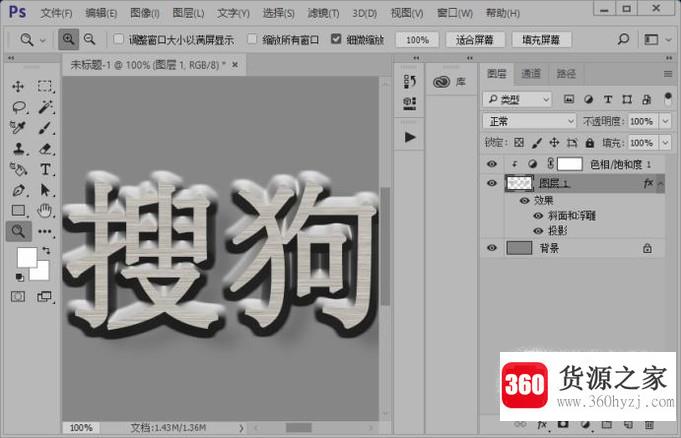Open the 类型 layer filter dropdown
Image resolution: width=681 pixels, height=438 pixels.
517,100
